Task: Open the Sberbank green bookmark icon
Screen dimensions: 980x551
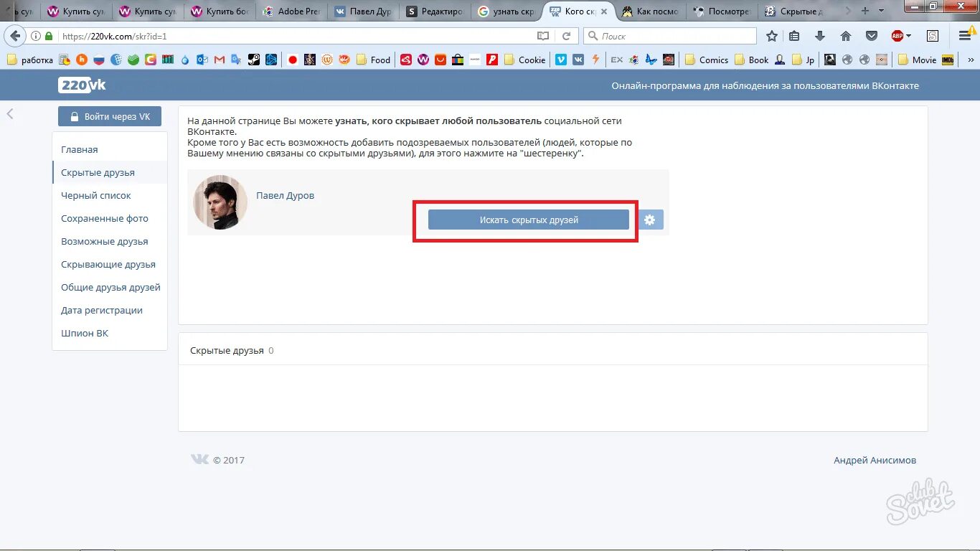Action: coord(133,60)
